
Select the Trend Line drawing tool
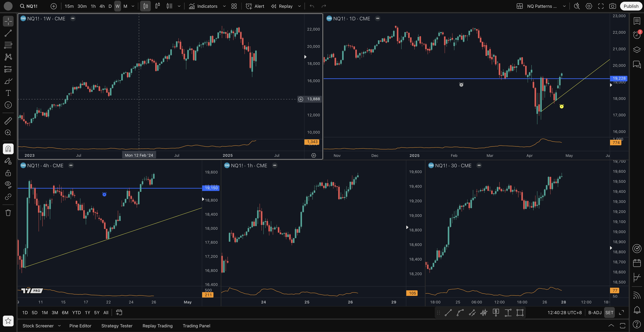point(8,33)
